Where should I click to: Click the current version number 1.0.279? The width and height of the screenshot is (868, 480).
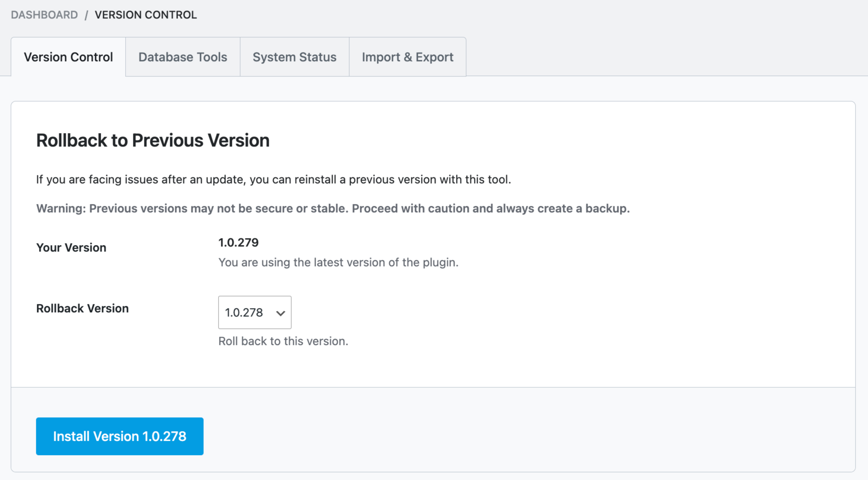point(238,242)
